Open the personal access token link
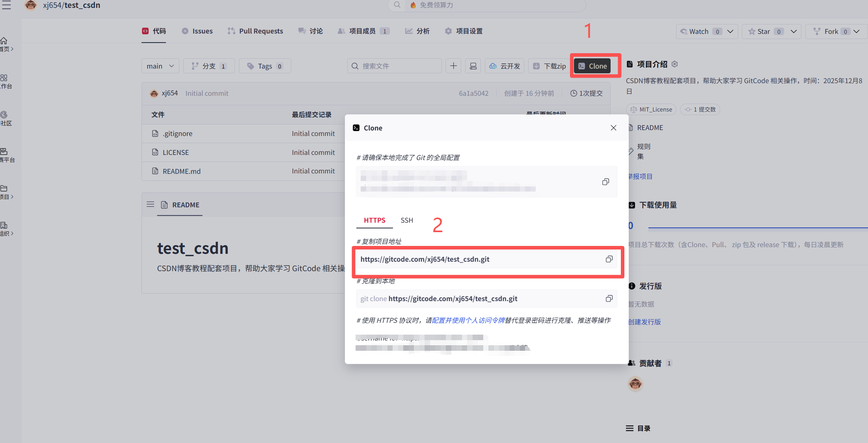Image resolution: width=868 pixels, height=443 pixels. (x=468, y=320)
